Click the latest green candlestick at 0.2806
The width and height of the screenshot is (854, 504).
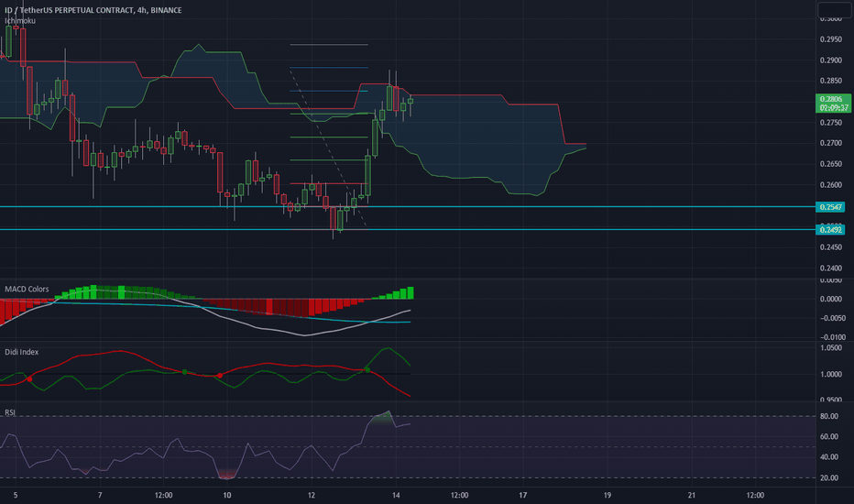tap(411, 102)
